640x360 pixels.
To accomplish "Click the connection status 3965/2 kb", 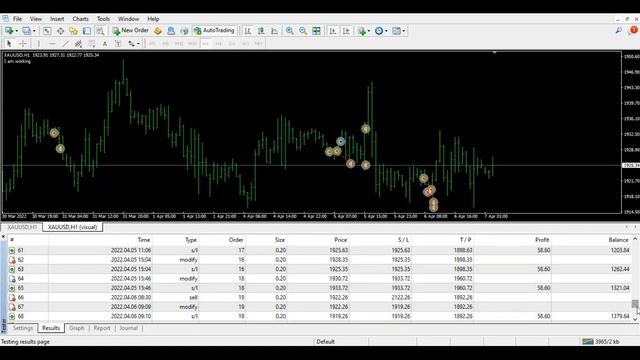I will pos(600,342).
